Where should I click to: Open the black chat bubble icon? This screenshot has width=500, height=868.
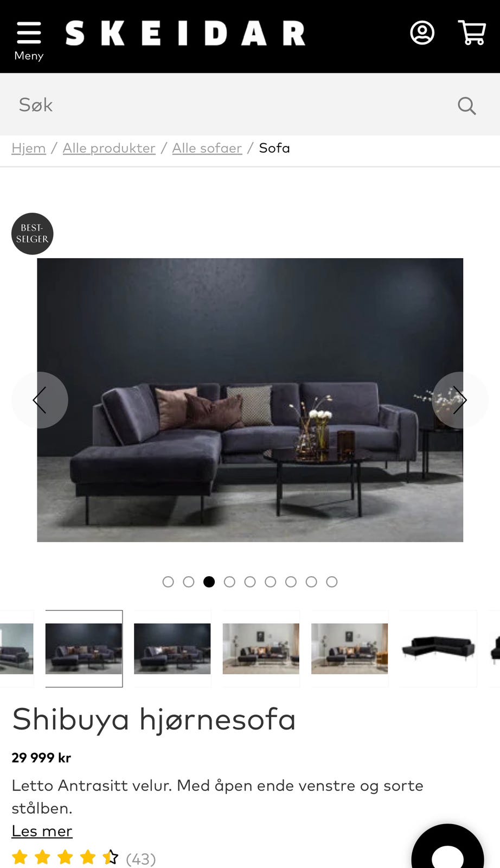[x=447, y=849]
